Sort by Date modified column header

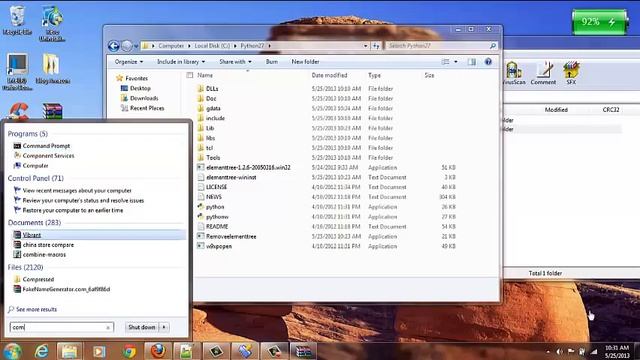click(x=329, y=75)
